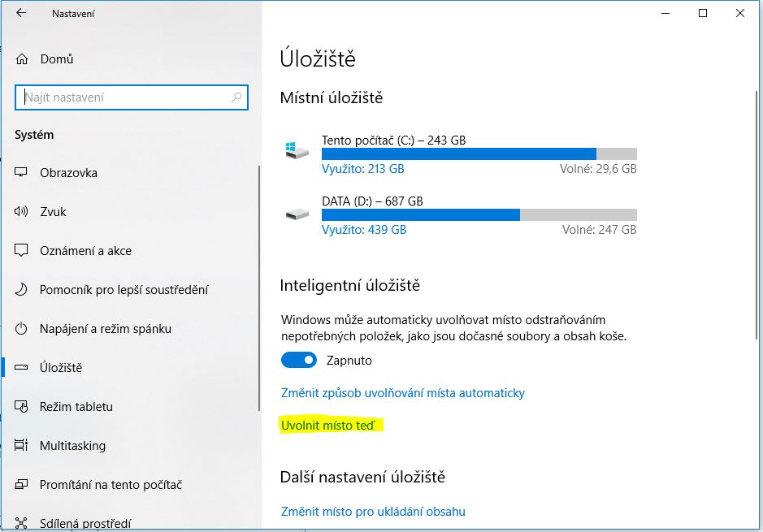The image size is (763, 532).
Task: Open the Domů home icon
Action: click(x=22, y=59)
